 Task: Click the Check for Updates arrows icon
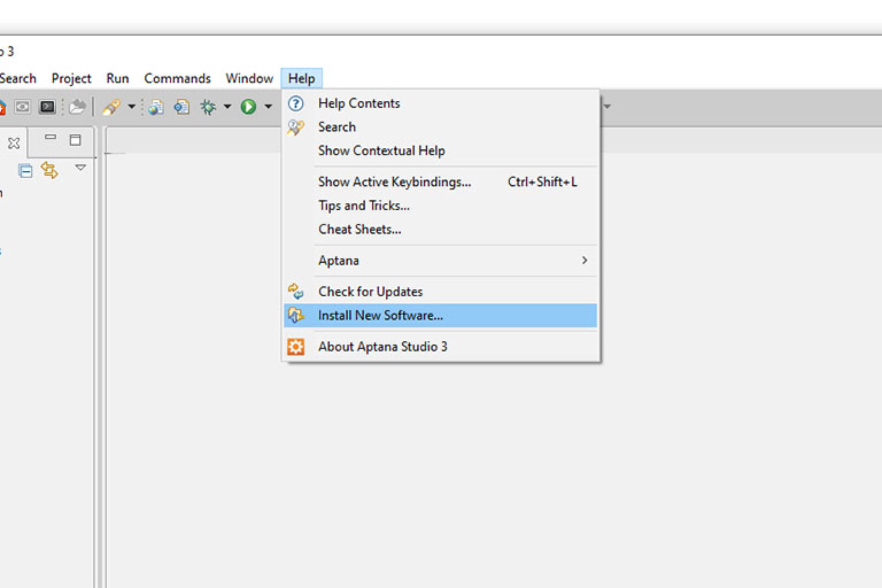296,292
